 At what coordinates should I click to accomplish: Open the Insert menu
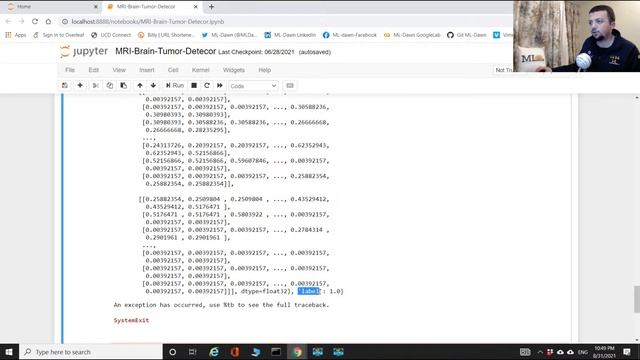tap(147, 70)
